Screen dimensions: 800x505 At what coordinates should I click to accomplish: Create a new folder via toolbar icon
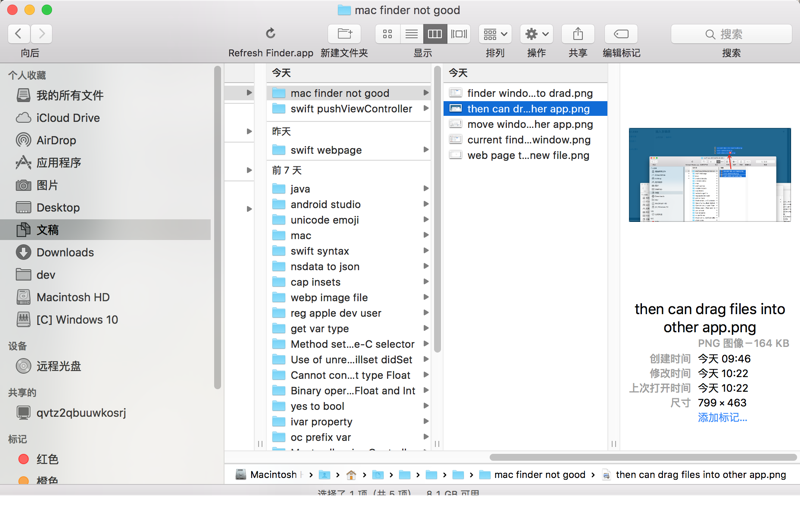pos(344,34)
